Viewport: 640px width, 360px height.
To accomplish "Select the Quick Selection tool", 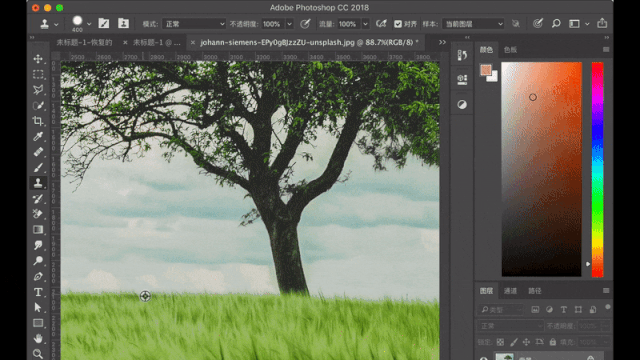I will [38, 105].
